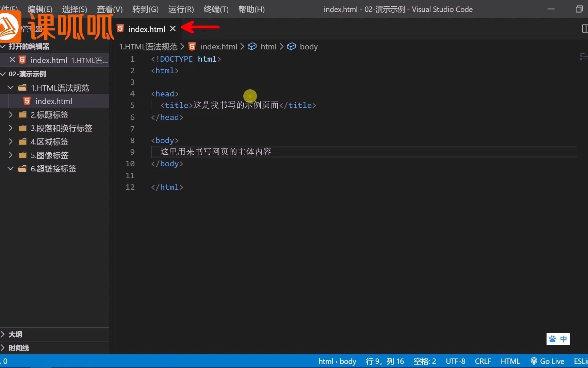Expand the 2.标题标签 folder chevron

pos(11,114)
